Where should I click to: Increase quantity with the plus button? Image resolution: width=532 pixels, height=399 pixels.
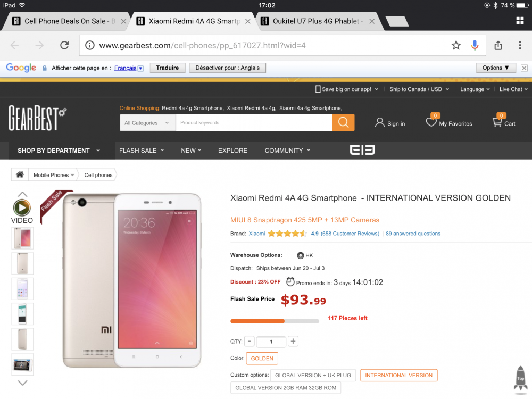293,342
